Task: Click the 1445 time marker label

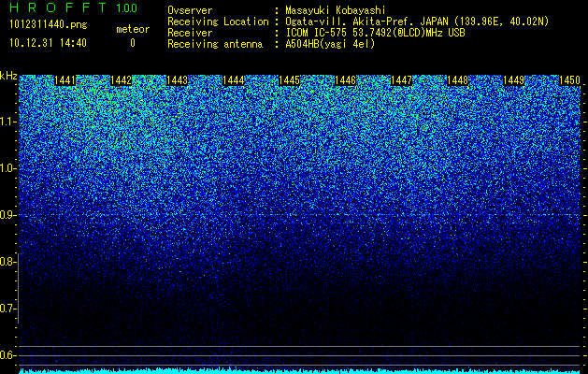Action: (289, 80)
